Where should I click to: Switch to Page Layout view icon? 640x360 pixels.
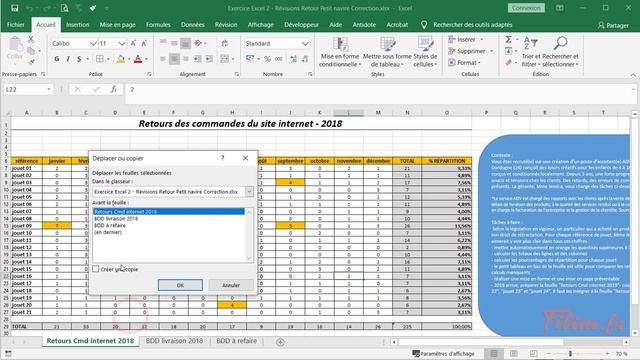pyautogui.click(x=513, y=353)
